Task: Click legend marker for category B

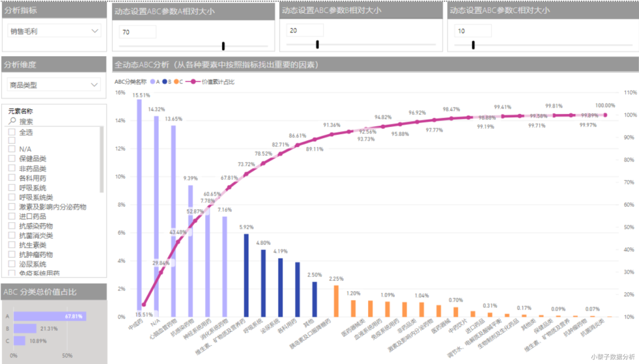Action: 164,82
